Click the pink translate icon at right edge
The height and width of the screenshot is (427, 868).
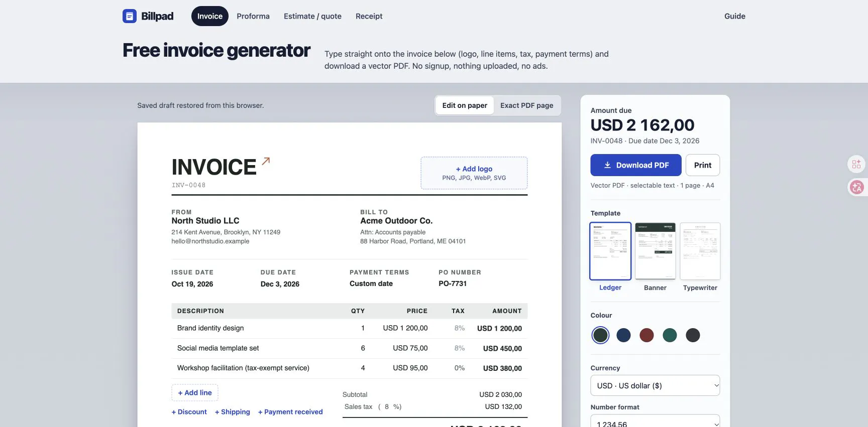click(x=856, y=187)
